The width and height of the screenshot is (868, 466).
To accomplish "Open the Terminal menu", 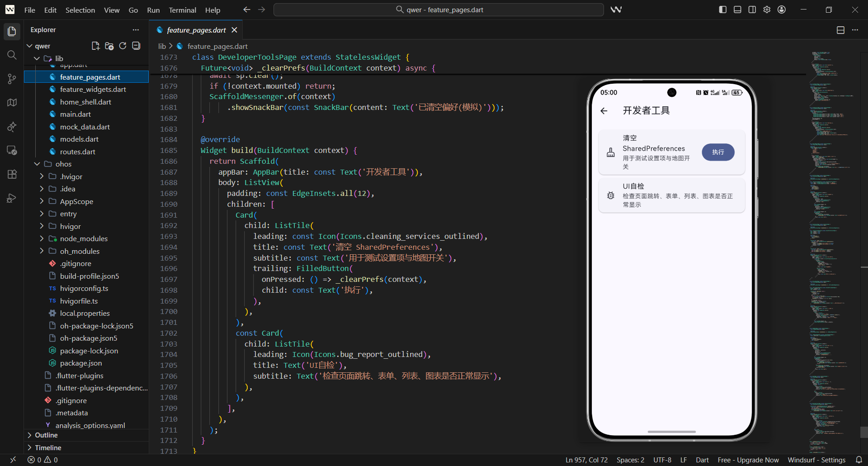I will (182, 10).
